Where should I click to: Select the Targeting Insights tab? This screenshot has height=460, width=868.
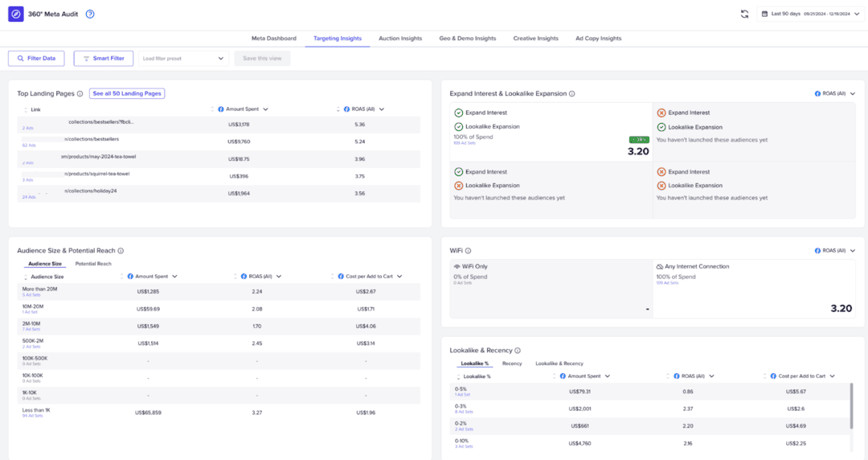(x=337, y=39)
